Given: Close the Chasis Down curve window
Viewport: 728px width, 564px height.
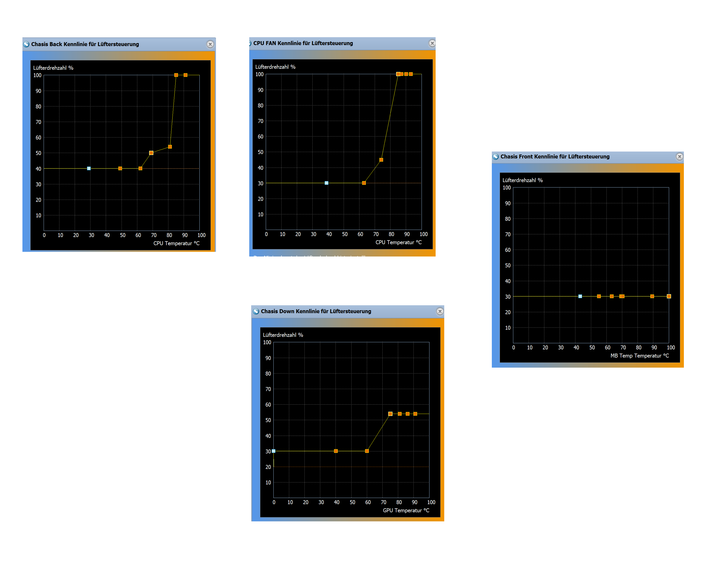Looking at the screenshot, I should click(440, 311).
